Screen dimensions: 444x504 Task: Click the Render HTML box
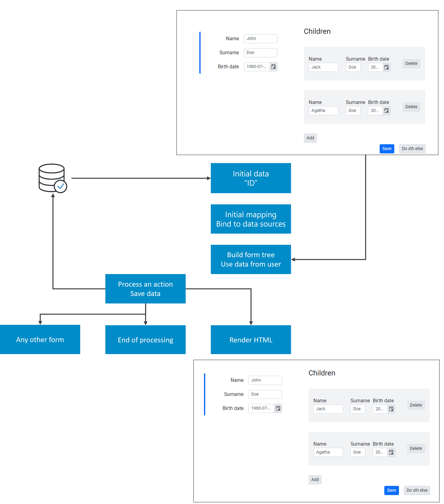coord(251,340)
